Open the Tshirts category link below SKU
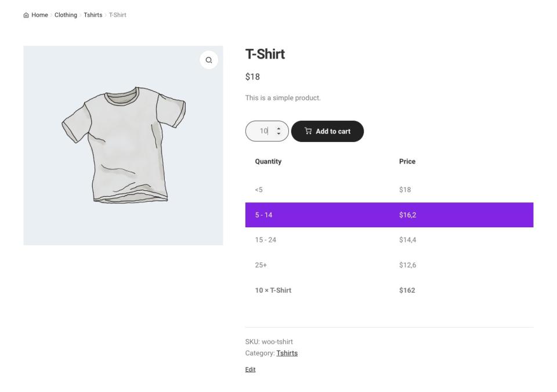557x392 pixels. tap(287, 353)
